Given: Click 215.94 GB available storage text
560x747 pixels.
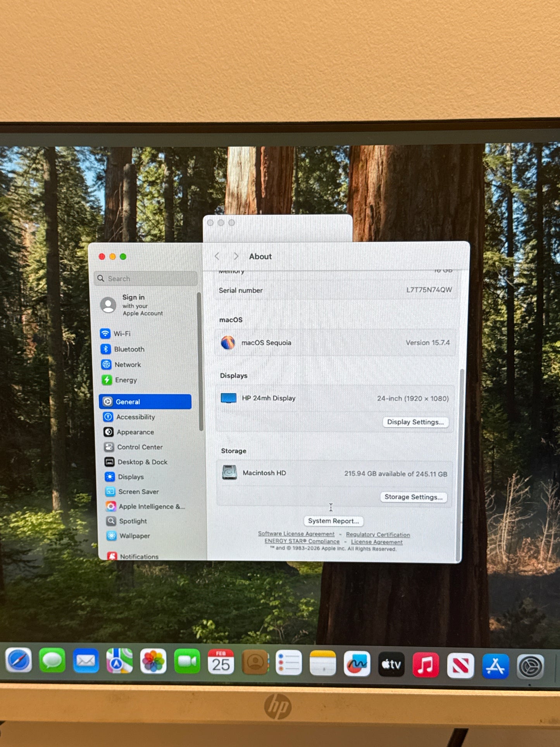Looking at the screenshot, I should coord(396,474).
